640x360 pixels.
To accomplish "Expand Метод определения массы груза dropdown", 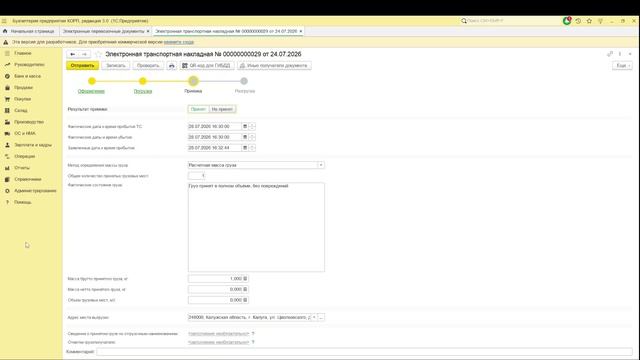I will 321,165.
